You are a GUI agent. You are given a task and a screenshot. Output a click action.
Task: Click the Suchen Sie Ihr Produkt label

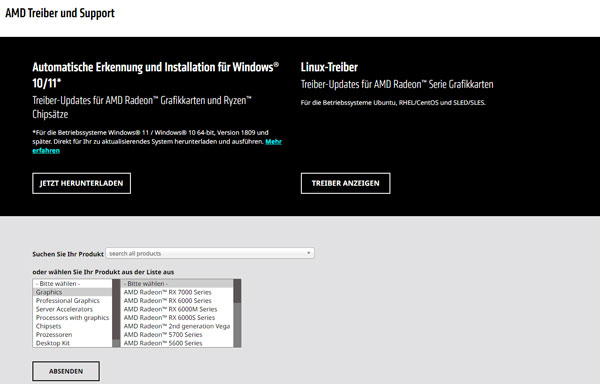(x=68, y=254)
